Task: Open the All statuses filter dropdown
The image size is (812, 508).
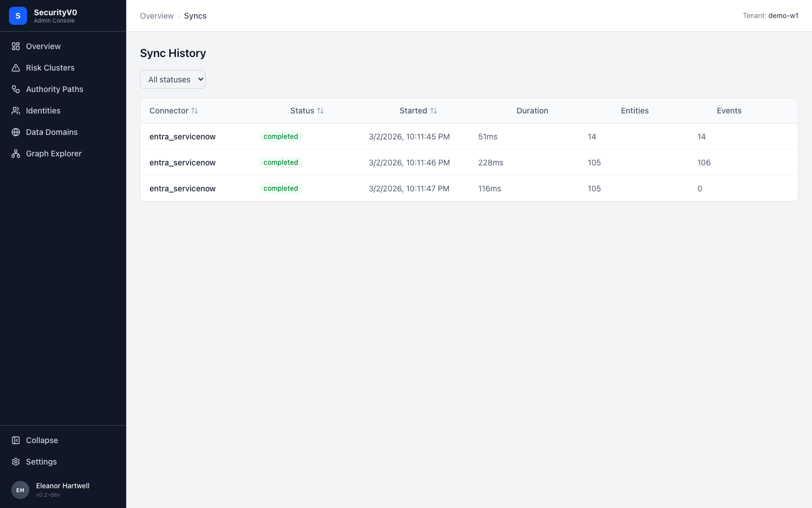Action: pos(173,80)
